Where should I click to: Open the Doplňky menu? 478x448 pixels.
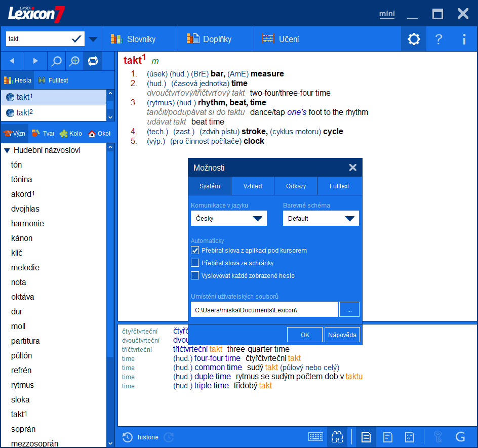(216, 39)
